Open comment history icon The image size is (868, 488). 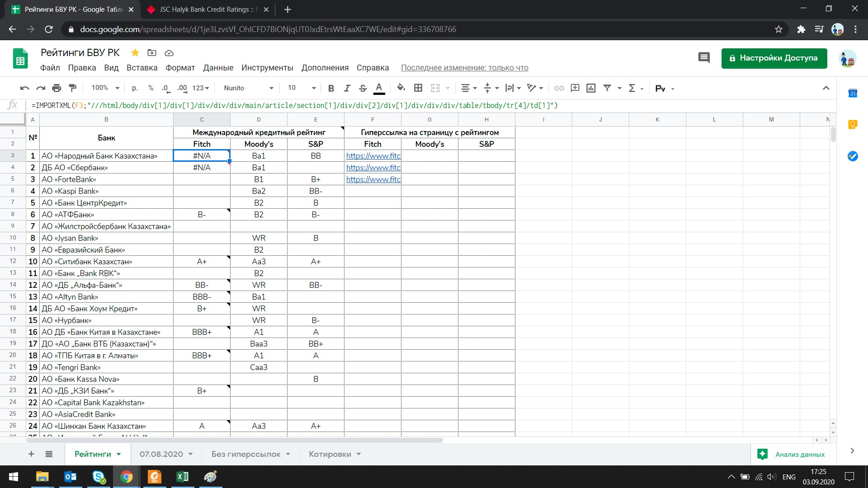[x=704, y=58]
